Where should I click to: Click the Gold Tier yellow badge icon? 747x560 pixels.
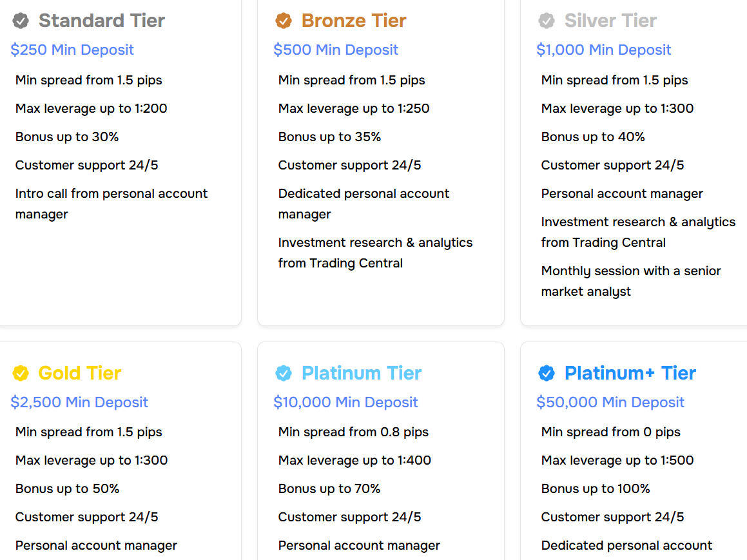coord(21,373)
